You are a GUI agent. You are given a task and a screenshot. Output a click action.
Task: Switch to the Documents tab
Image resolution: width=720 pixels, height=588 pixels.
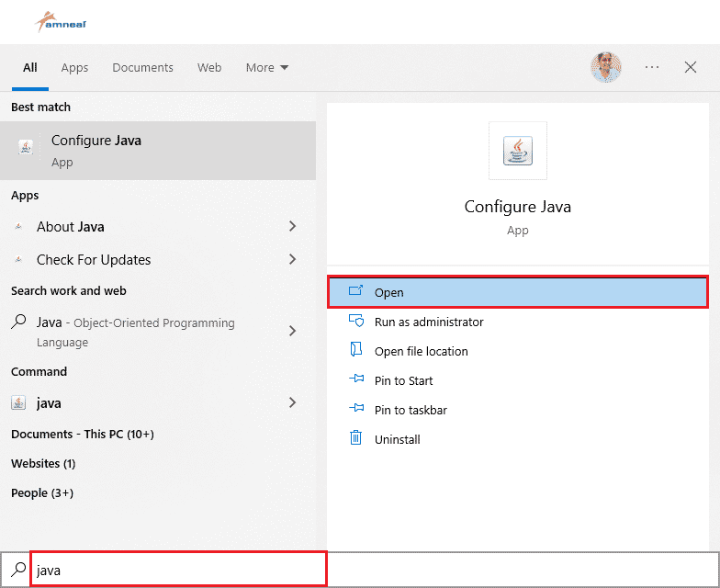142,67
